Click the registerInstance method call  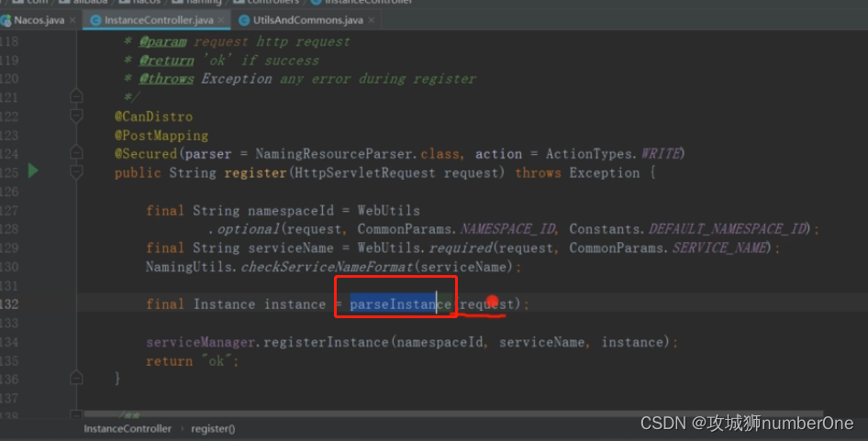326,343
